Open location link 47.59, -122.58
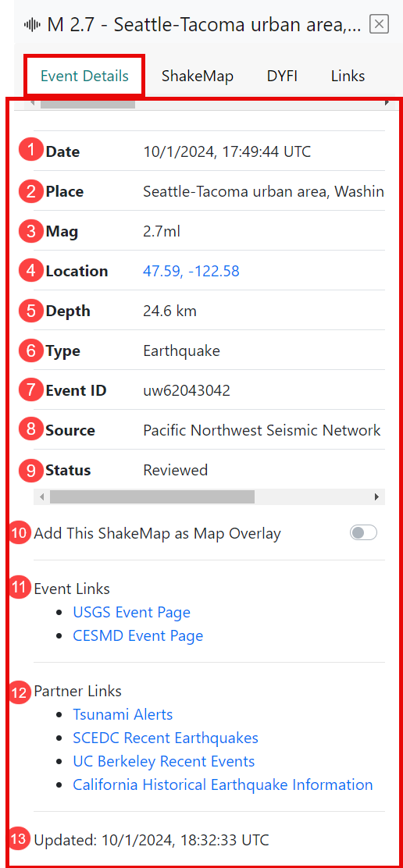Image resolution: width=403 pixels, height=868 pixels. [x=191, y=272]
